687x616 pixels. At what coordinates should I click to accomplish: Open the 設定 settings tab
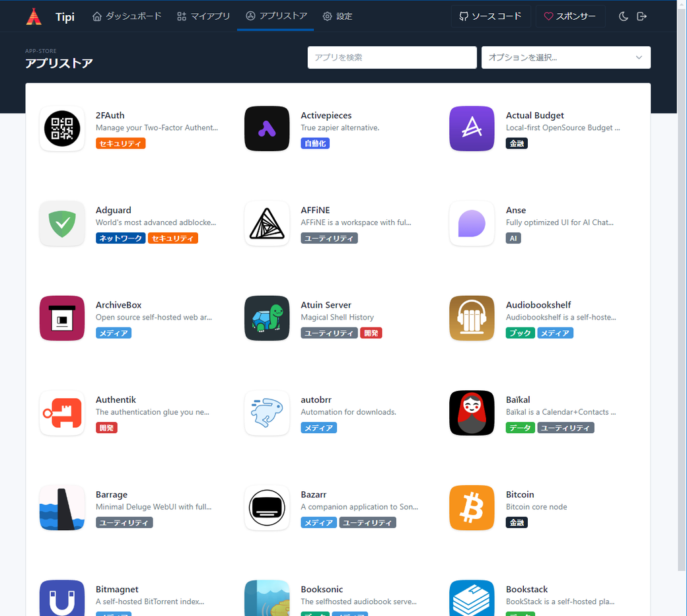(337, 17)
